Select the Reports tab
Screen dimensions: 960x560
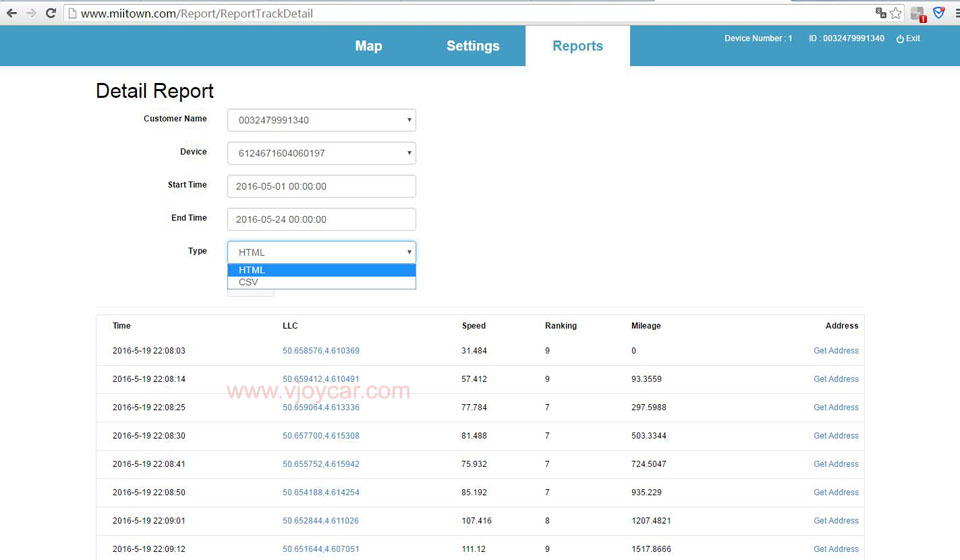[x=577, y=46]
